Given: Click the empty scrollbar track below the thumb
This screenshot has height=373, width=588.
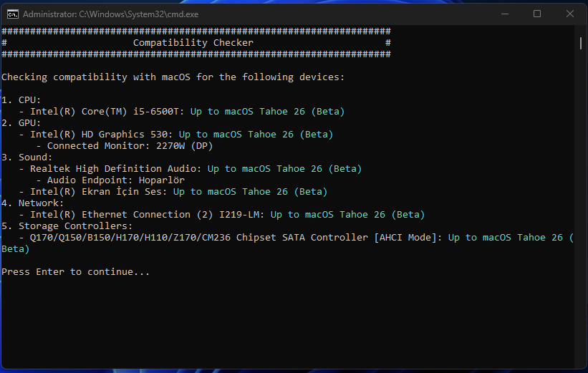Looking at the screenshot, I should click(x=581, y=215).
